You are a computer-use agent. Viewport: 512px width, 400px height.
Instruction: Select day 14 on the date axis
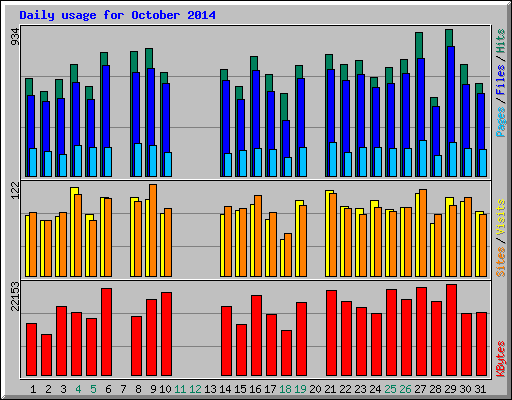(225, 389)
